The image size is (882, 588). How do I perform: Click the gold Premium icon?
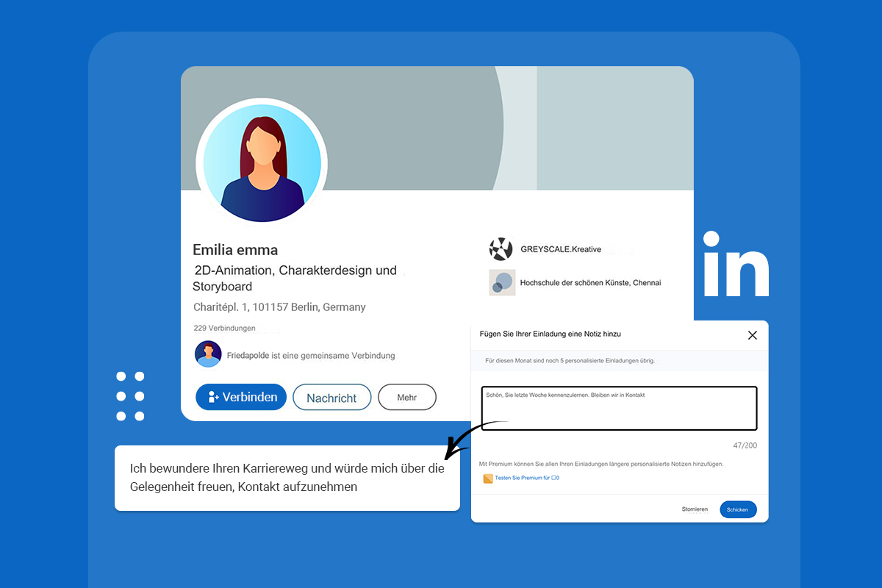(x=488, y=478)
